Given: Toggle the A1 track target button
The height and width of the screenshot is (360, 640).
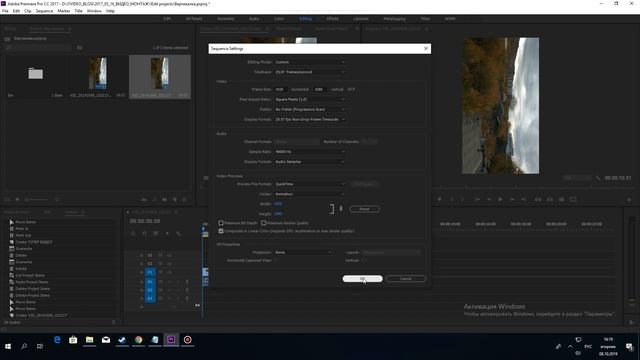Looking at the screenshot, I should pyautogui.click(x=150, y=282).
